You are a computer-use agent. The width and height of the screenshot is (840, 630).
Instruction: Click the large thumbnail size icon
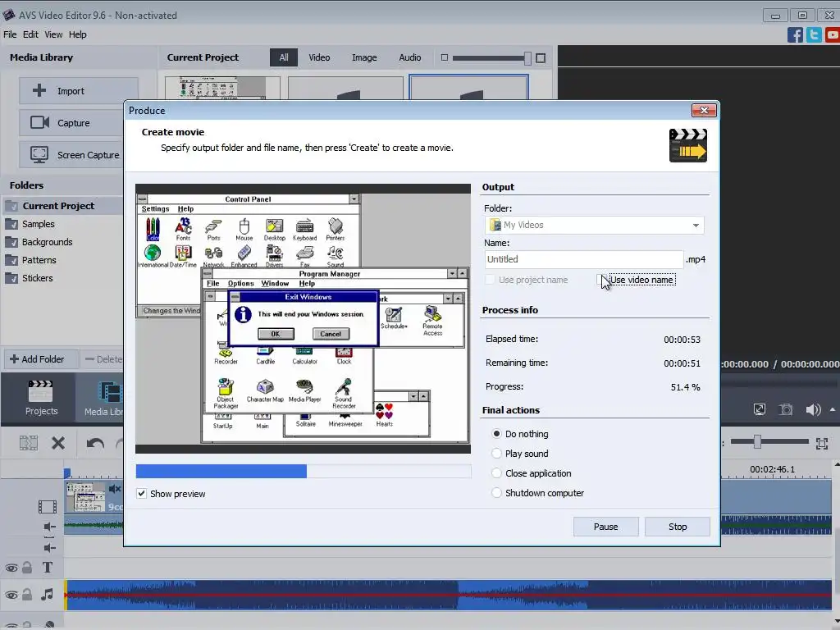(541, 58)
